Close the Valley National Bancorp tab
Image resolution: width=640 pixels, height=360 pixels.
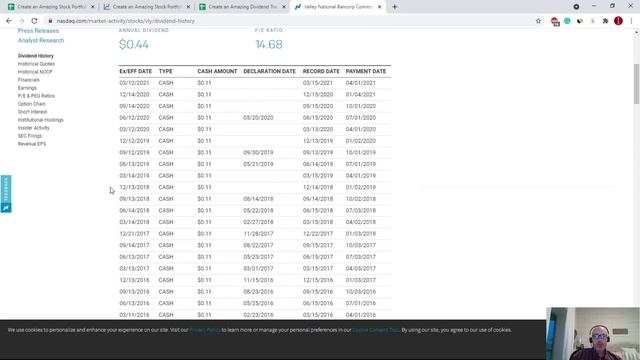[x=380, y=7]
